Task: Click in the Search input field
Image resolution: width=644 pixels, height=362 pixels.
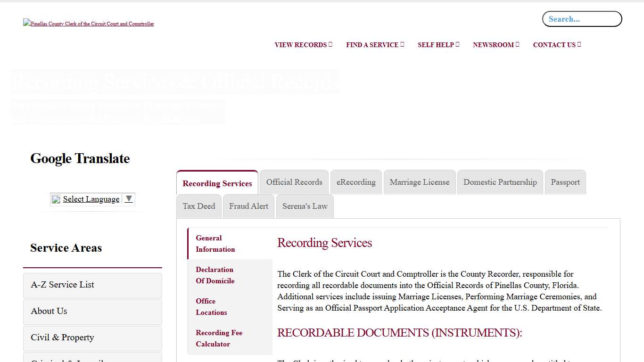Action: (x=582, y=19)
